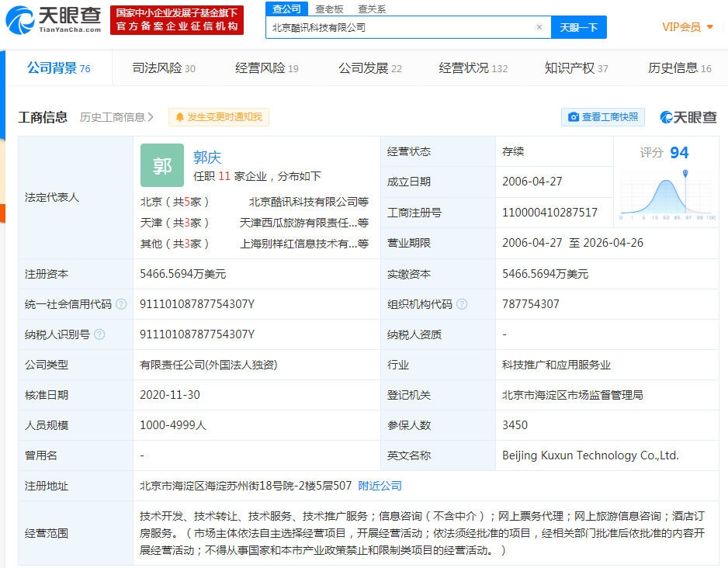
Task: Click help icon next to 组织机构代码
Action: 462,304
